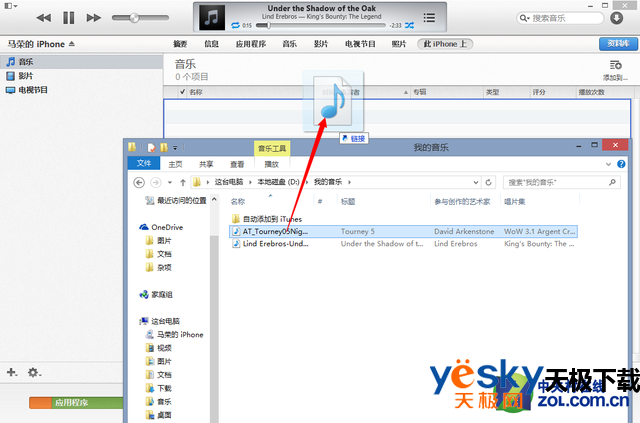
Task: Switch to the 音乐 tab in iTunes
Action: pyautogui.click(x=289, y=44)
